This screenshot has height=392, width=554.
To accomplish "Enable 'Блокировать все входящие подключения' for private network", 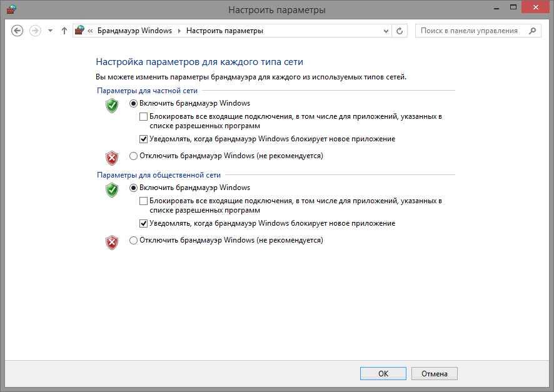I will (x=144, y=116).
